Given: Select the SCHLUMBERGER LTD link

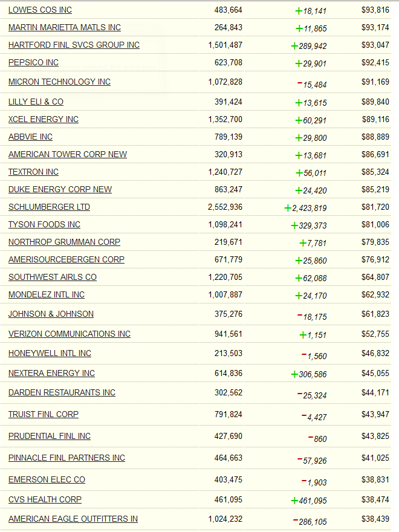Looking at the screenshot, I should tap(49, 207).
